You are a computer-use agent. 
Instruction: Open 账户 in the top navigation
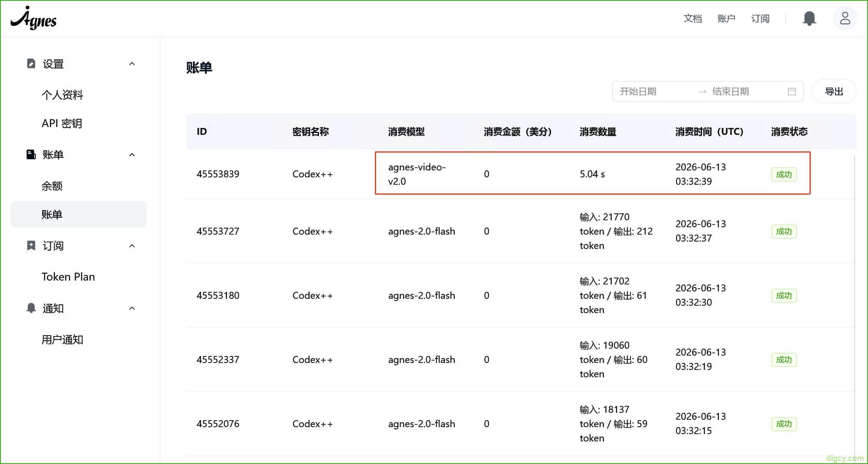click(x=726, y=19)
